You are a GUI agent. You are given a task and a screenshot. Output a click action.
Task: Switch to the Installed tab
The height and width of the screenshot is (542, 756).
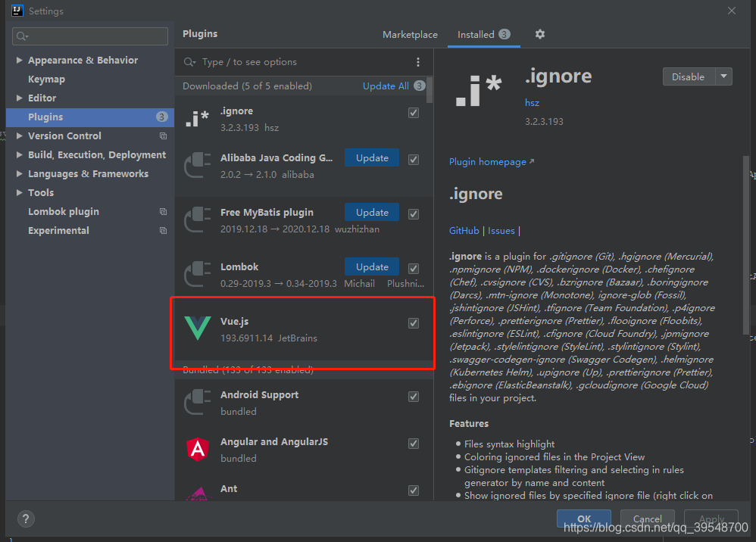coord(483,35)
